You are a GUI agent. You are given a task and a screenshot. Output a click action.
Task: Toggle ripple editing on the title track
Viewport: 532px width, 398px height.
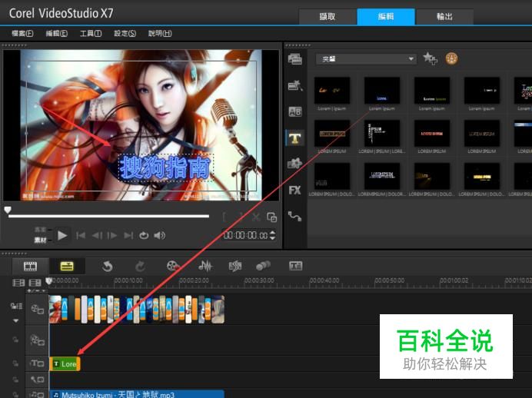coord(15,363)
